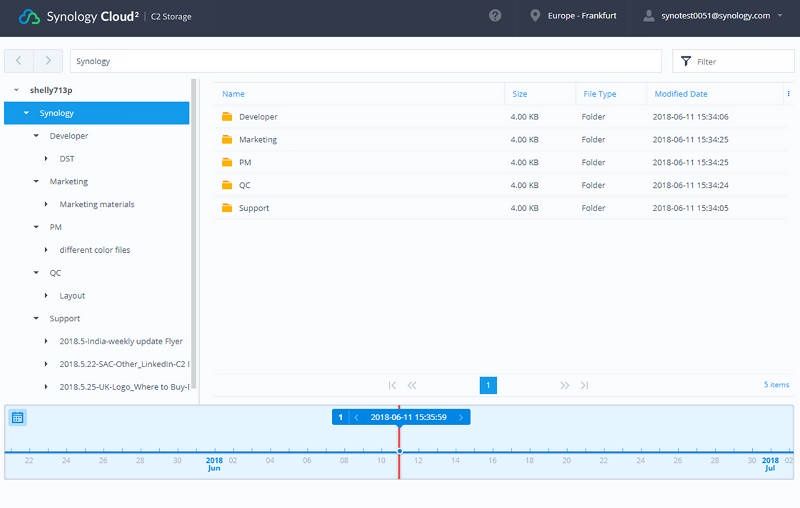The image size is (800, 508).
Task: Click the Synology Cloud² logo icon
Action: (29, 17)
